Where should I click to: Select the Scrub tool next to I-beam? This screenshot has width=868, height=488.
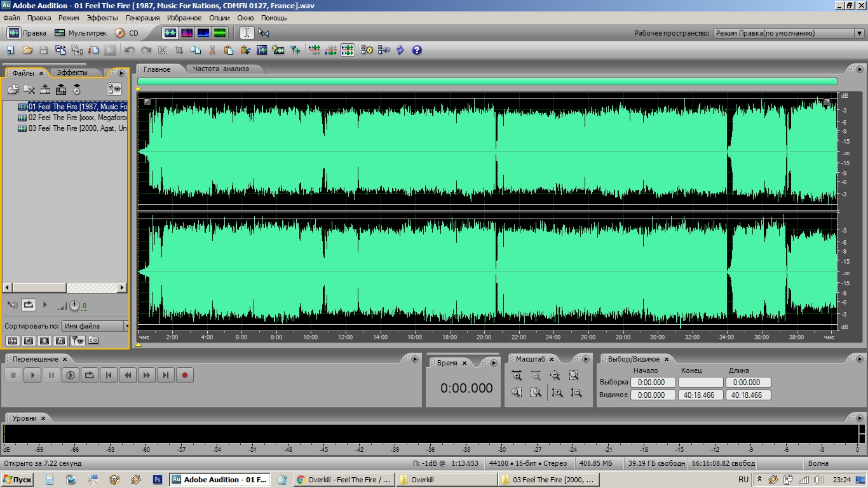coord(264,33)
